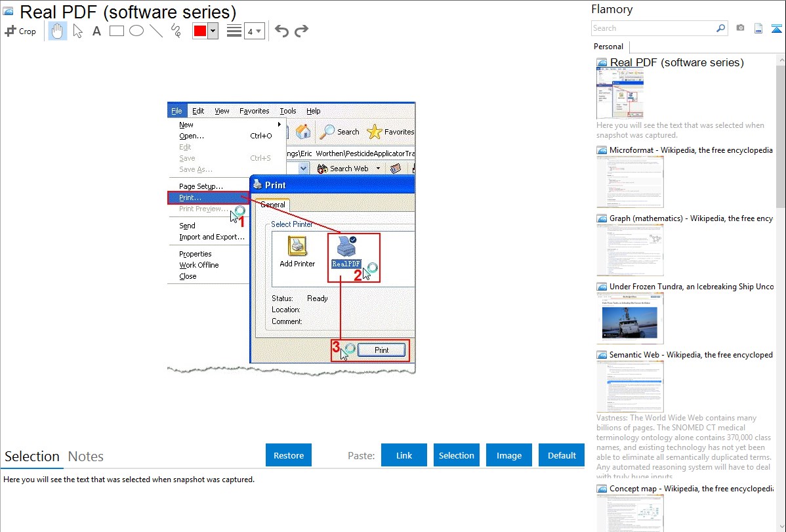Click the magnifier icon in Flamory search
The image size is (786, 532).
pos(720,28)
